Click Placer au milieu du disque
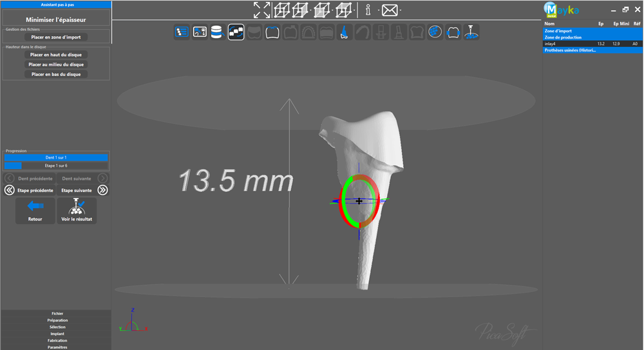 (56, 64)
